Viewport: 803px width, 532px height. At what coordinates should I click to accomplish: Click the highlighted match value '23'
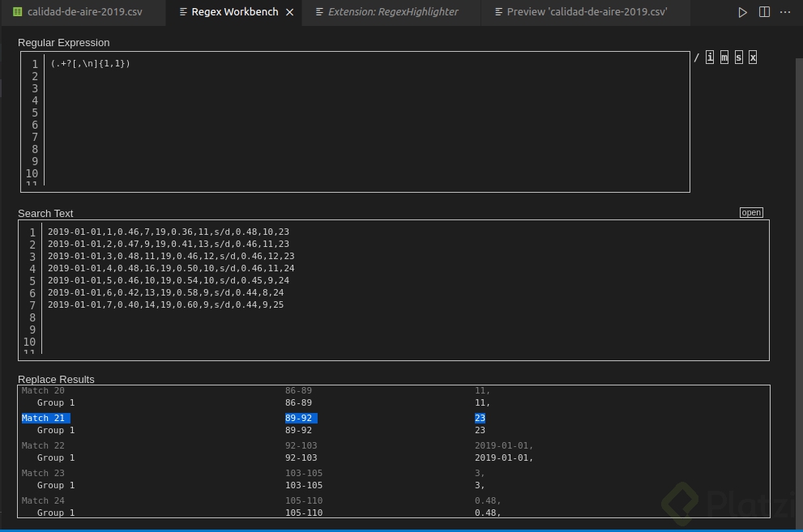tap(480, 418)
